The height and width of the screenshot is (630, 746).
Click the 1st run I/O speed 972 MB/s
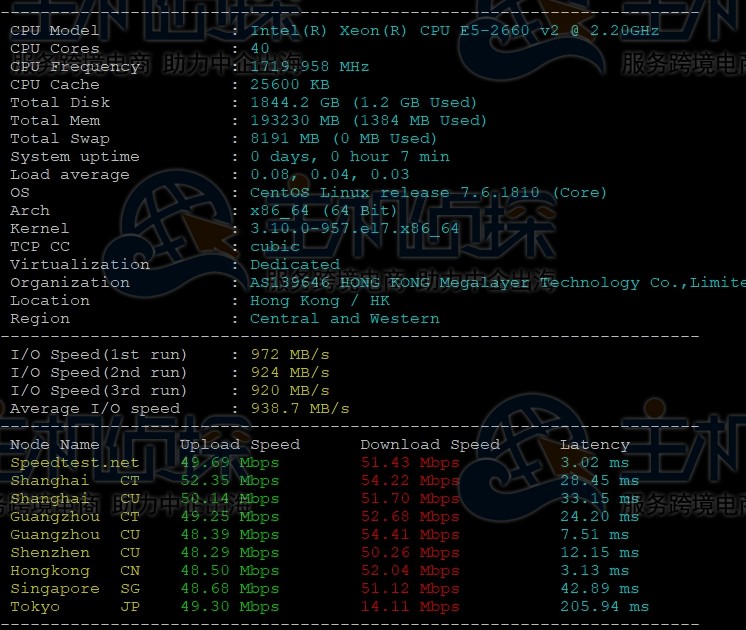coord(290,354)
